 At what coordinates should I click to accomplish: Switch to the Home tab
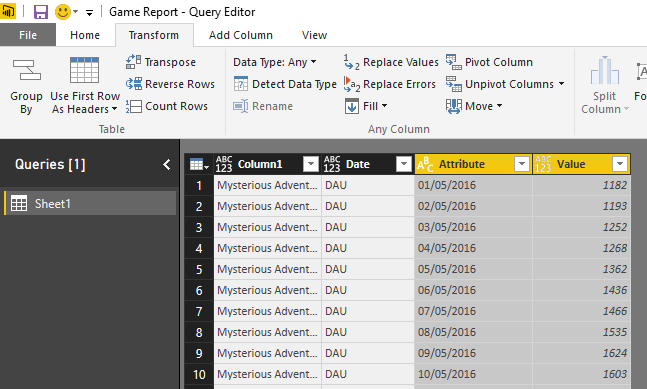coord(85,35)
